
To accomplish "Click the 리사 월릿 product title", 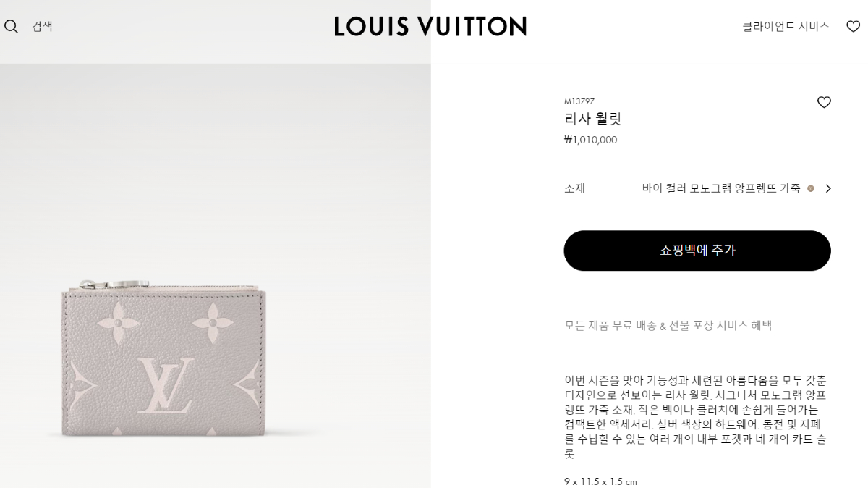I will (x=592, y=119).
